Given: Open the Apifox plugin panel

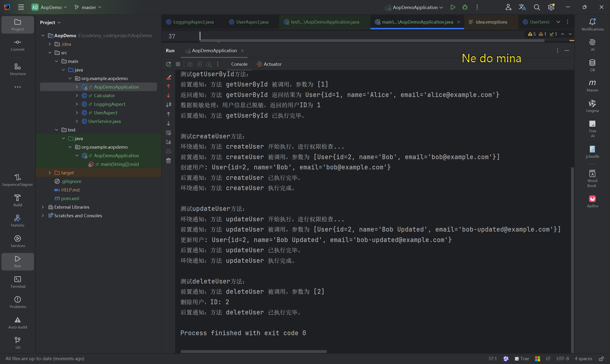Looking at the screenshot, I should [x=592, y=201].
